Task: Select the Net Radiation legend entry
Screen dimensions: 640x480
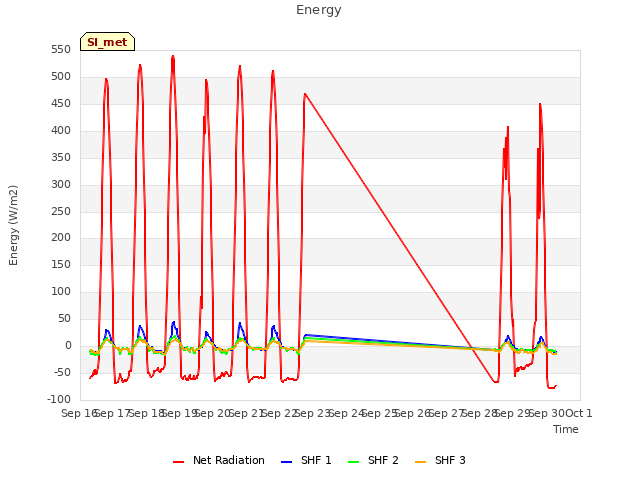Action: 219,460
